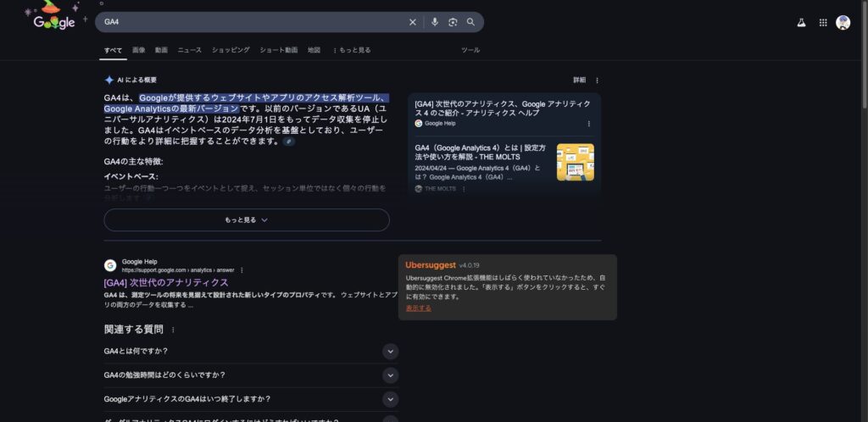Switch to the 地図 tab
This screenshot has height=422, width=868.
314,50
